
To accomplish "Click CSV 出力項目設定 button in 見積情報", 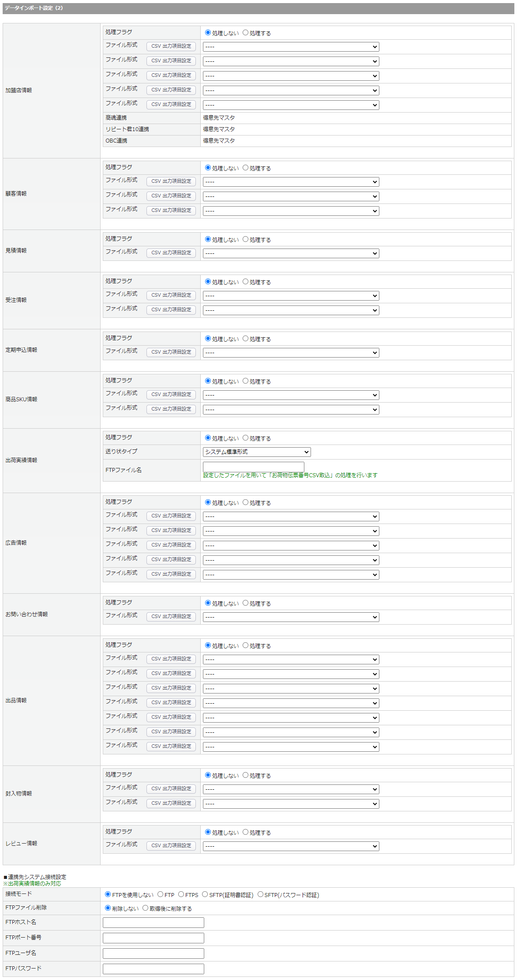I will (x=171, y=253).
